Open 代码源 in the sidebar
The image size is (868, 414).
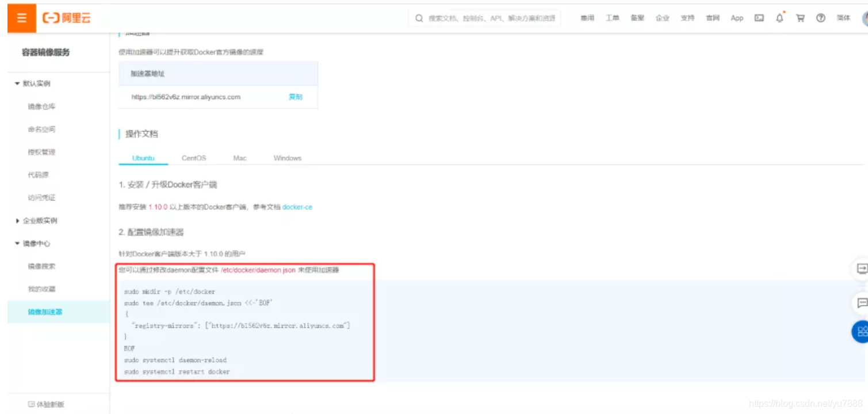[x=38, y=175]
